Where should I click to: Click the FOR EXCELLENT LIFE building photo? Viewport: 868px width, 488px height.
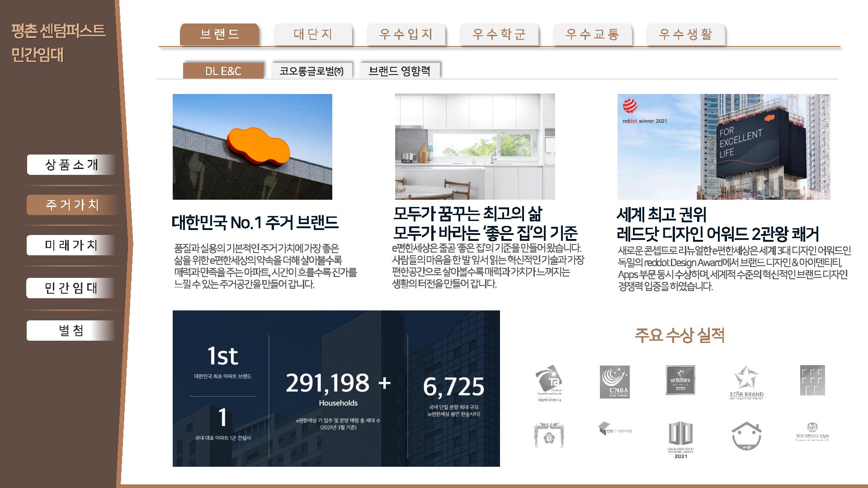click(x=724, y=147)
